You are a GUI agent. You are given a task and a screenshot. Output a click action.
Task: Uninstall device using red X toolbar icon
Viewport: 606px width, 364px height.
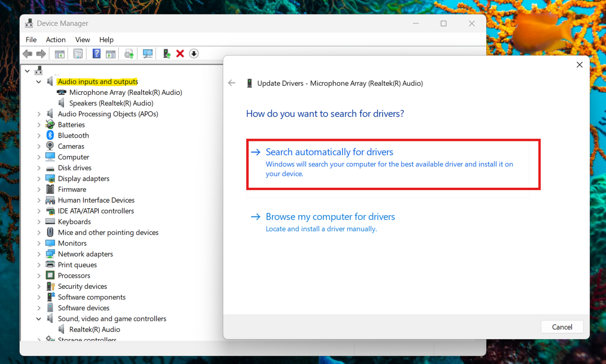tap(180, 53)
